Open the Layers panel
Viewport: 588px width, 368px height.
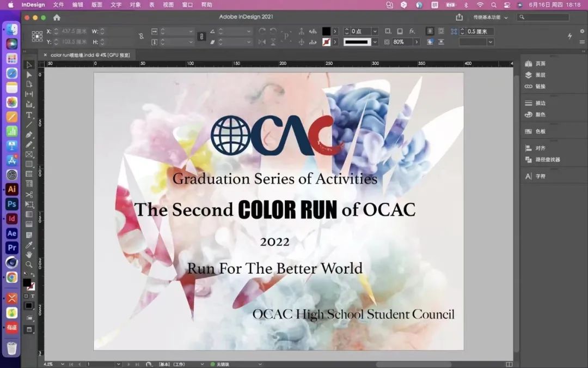tap(535, 75)
